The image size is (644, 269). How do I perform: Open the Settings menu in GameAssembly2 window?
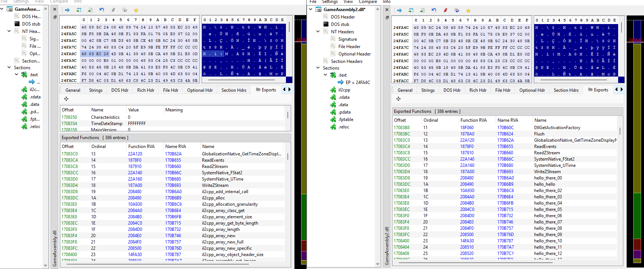(330, 2)
